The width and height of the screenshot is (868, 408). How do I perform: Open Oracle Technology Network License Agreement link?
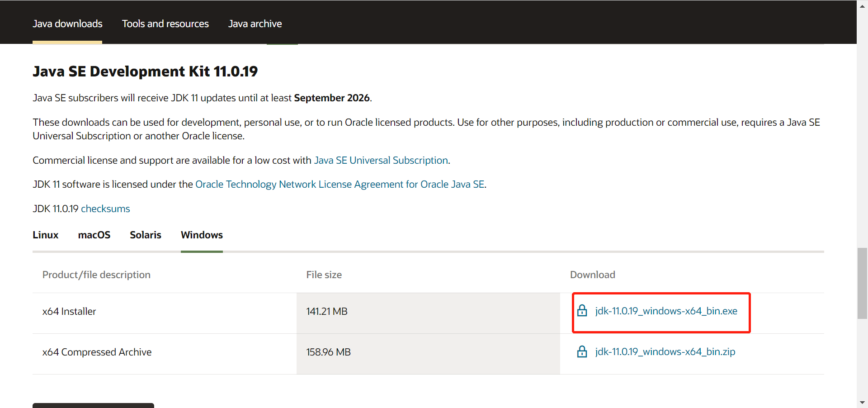pos(340,184)
